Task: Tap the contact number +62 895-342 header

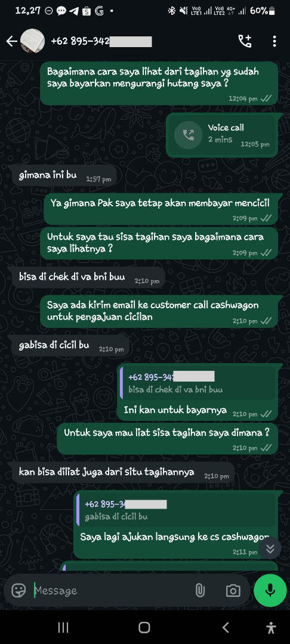Action: coord(101,41)
